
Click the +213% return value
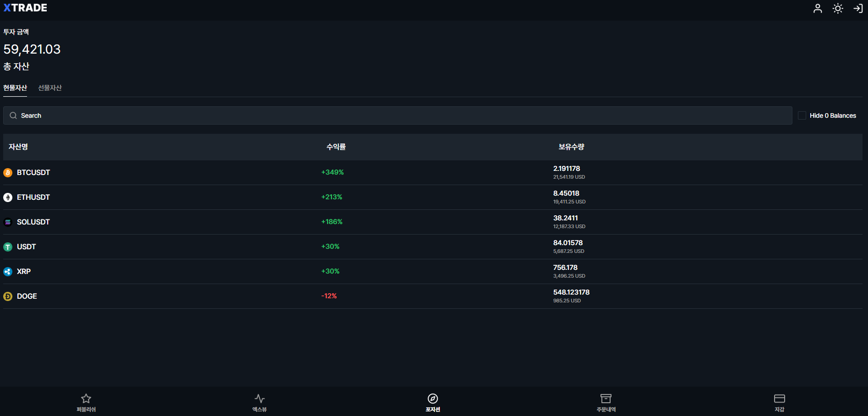[x=332, y=197]
